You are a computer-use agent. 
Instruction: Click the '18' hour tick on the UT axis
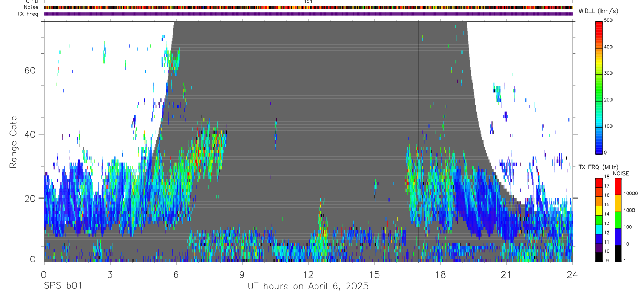(x=440, y=274)
